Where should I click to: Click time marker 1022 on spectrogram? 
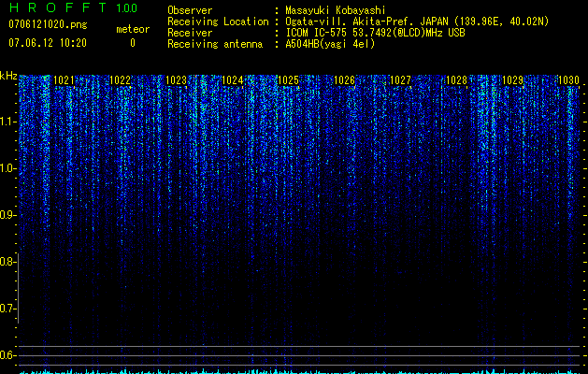pyautogui.click(x=120, y=80)
